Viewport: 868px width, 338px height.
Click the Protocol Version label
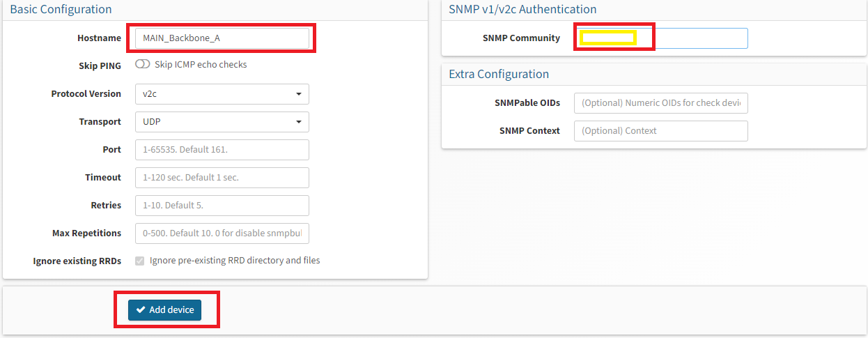tap(86, 93)
